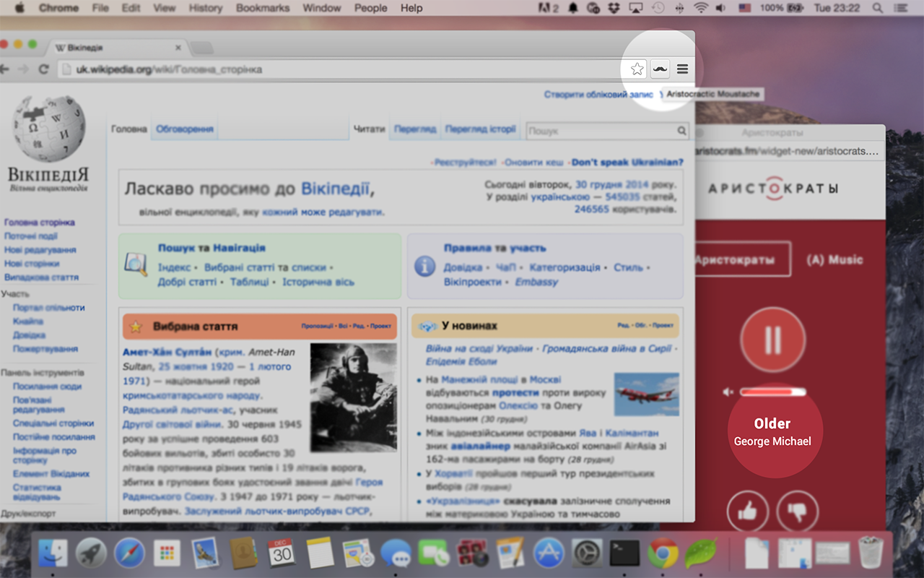
Task: Bookmark this page with the star icon
Action: [x=637, y=69]
